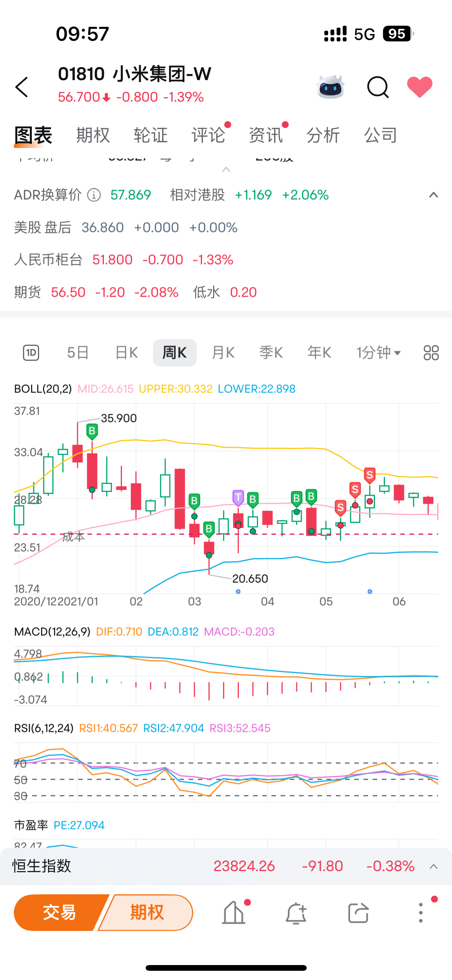Open the 评论 tab
This screenshot has height=980, width=452.
point(208,135)
